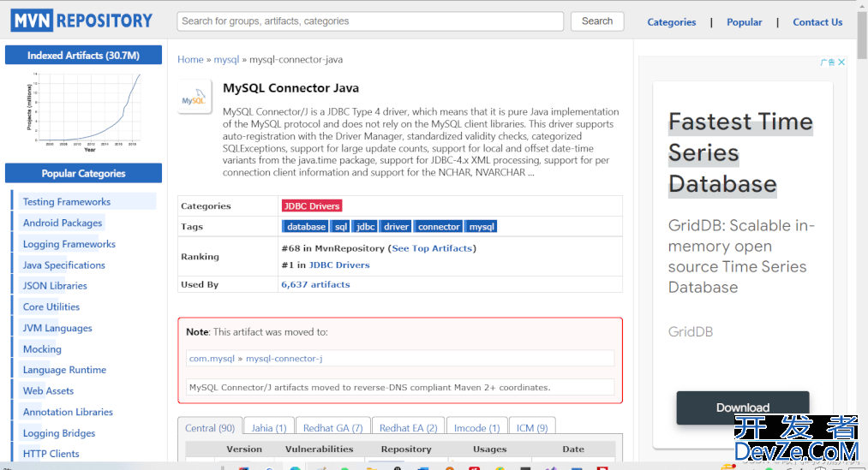Select the mysql tag
868x470 pixels.
(x=481, y=227)
